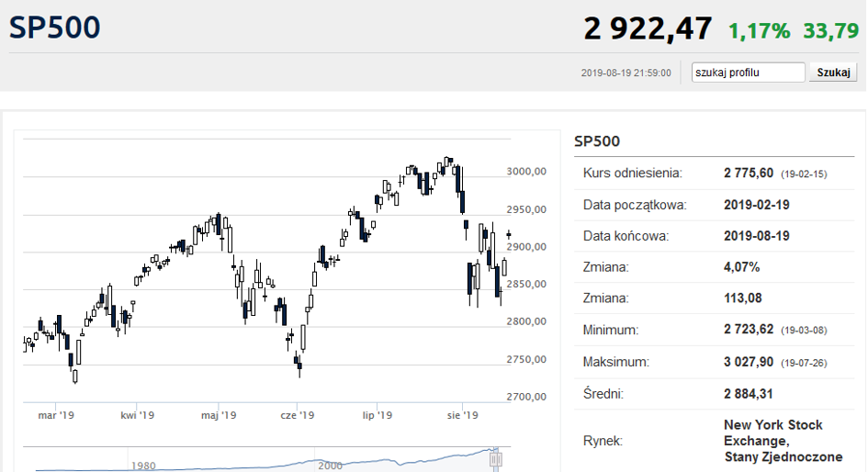Click the "szukaj profilu" search field
This screenshot has height=472, width=868.
(x=748, y=73)
